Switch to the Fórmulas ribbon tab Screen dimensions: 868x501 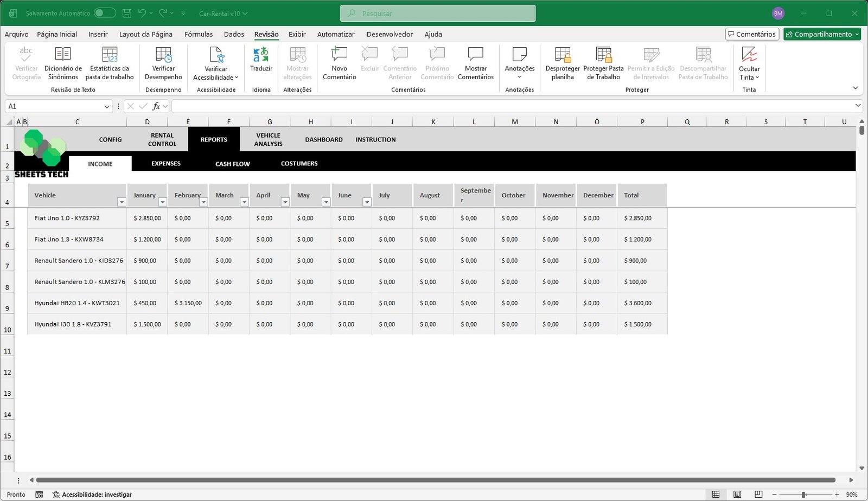coord(199,34)
